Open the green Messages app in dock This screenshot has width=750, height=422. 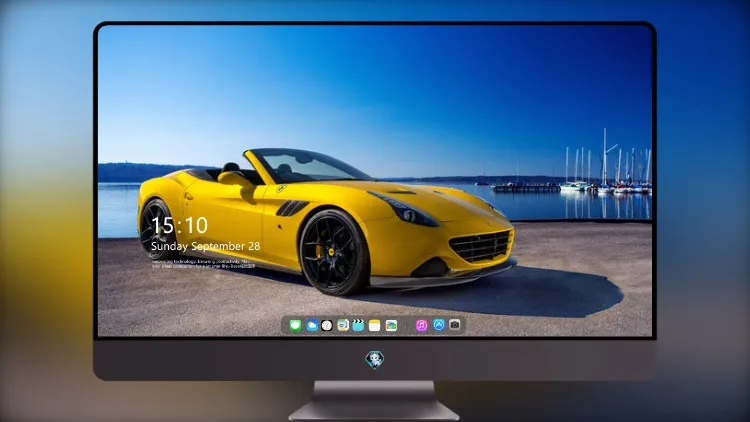pos(295,326)
